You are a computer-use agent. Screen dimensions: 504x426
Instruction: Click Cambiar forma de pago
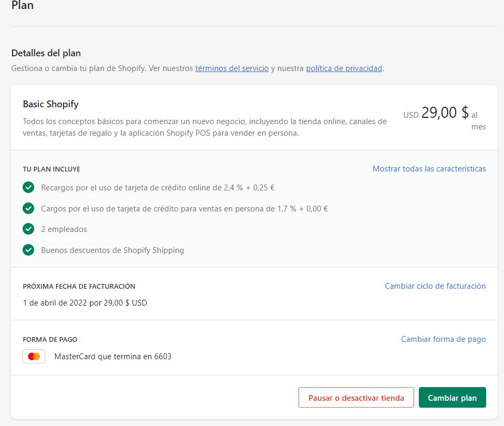443,339
